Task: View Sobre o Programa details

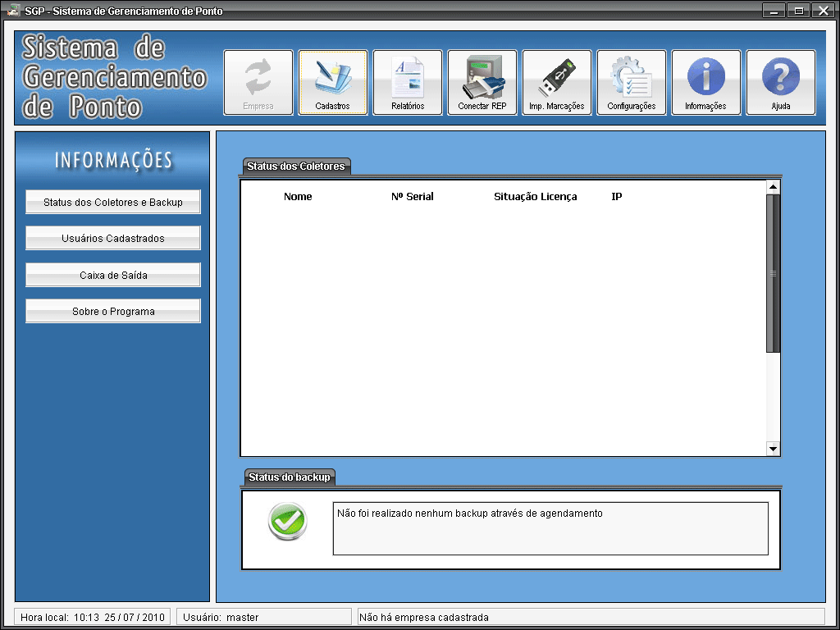Action: pos(113,311)
